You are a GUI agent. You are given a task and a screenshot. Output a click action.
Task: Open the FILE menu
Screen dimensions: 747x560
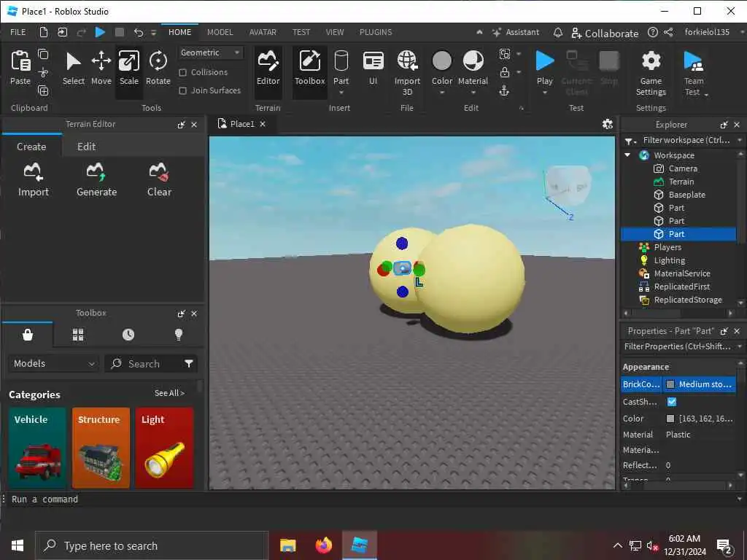(18, 32)
